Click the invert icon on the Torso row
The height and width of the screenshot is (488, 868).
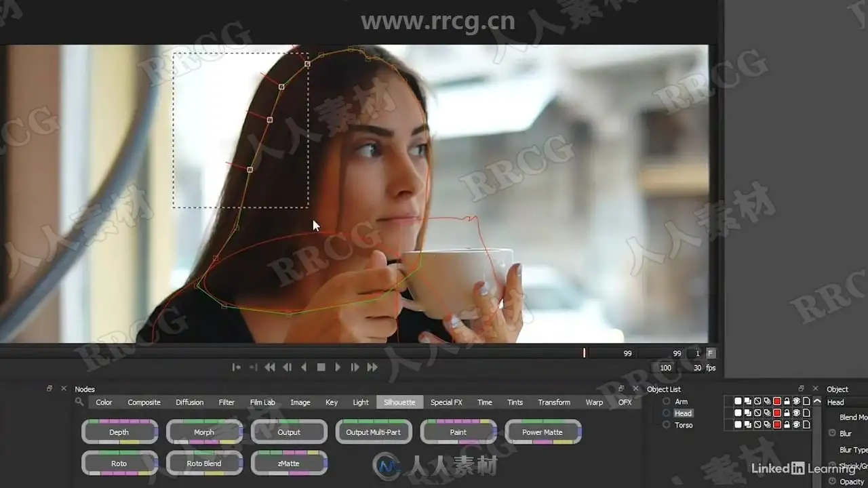[757, 424]
